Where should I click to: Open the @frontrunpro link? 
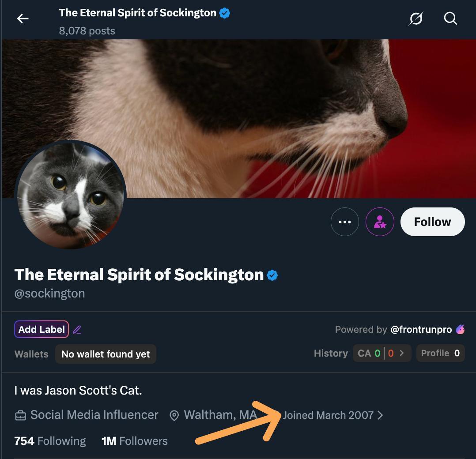point(421,330)
